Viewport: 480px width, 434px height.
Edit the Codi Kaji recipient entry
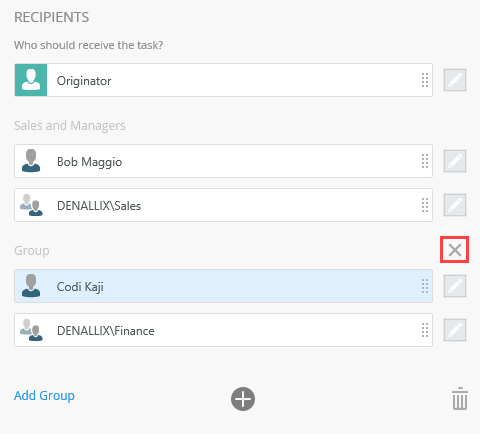455,286
